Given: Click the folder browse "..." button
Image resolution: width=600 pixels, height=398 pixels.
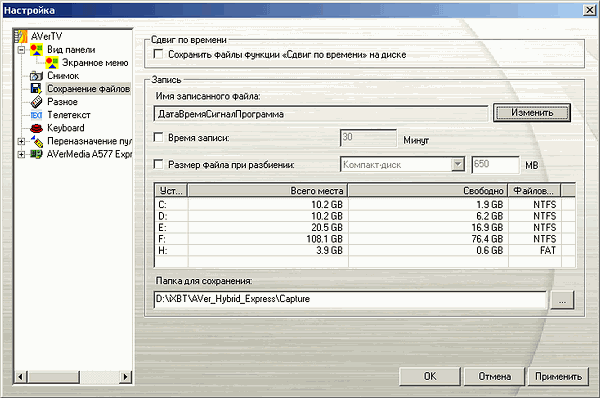Looking at the screenshot, I should (x=562, y=300).
